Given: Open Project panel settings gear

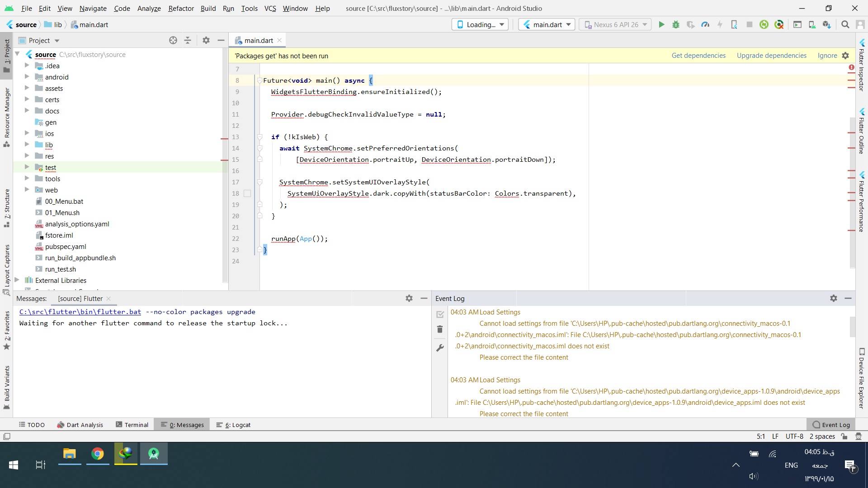Looking at the screenshot, I should (x=206, y=40).
